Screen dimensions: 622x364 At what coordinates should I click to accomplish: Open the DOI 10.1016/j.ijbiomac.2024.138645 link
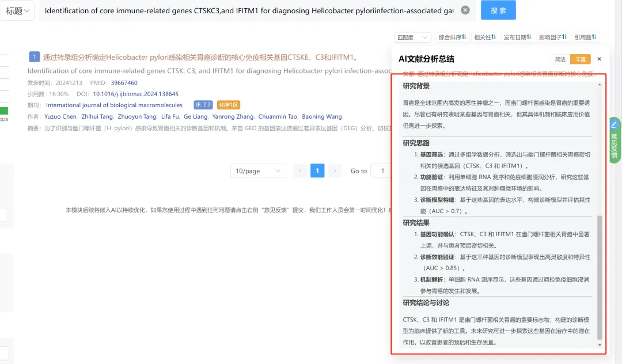(136, 94)
